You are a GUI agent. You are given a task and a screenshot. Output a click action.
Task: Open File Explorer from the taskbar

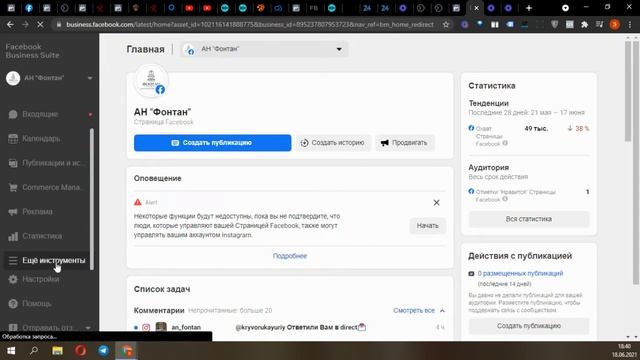click(x=57, y=351)
